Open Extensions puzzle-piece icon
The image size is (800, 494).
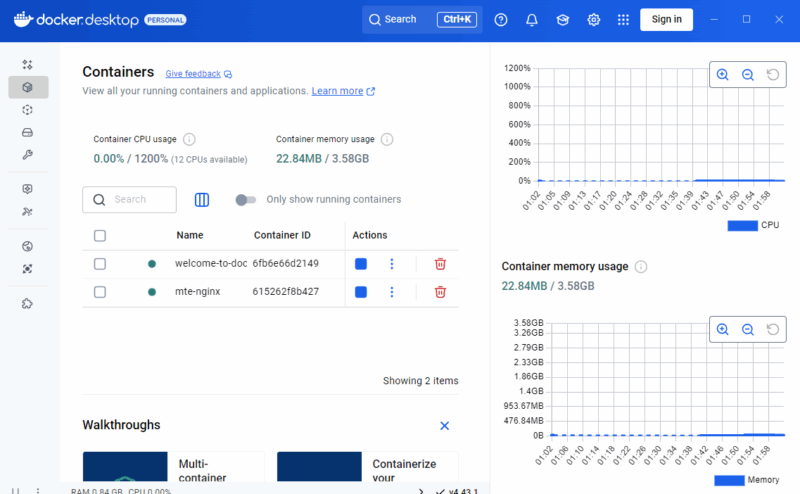[x=28, y=304]
